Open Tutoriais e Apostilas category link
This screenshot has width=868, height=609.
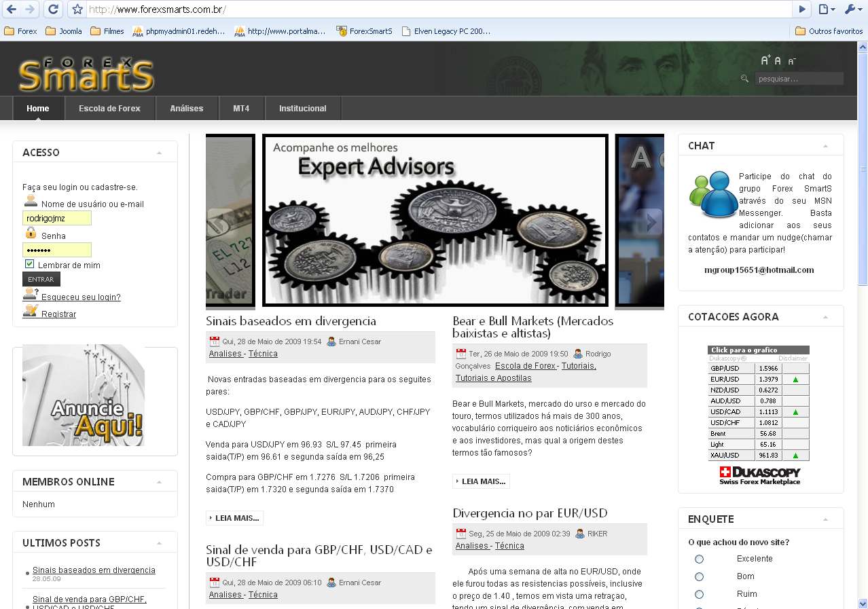[494, 378]
